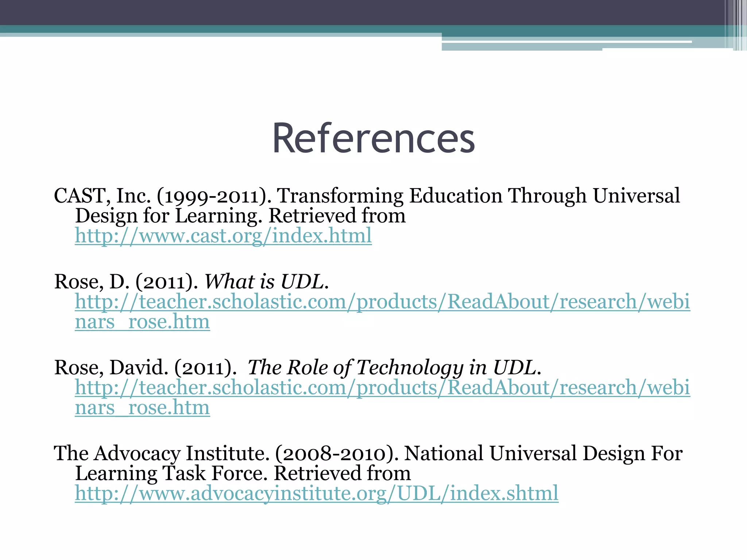Image resolution: width=747 pixels, height=560 pixels.
Task: Click Transforming Education Through Universal text
Action: 479,196
